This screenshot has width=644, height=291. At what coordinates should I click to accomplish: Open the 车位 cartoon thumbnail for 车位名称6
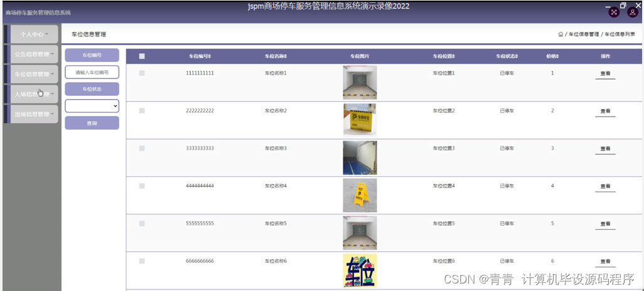pos(360,270)
